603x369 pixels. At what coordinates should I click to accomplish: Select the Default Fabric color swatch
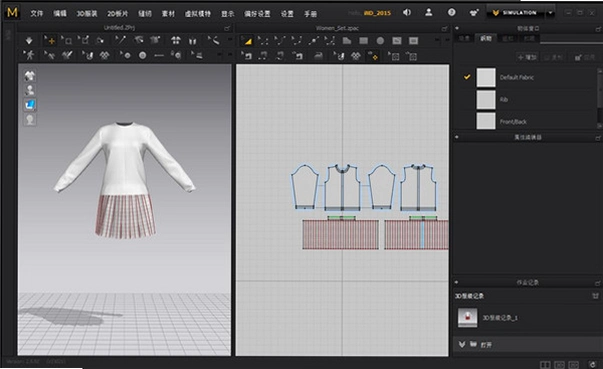pos(486,77)
